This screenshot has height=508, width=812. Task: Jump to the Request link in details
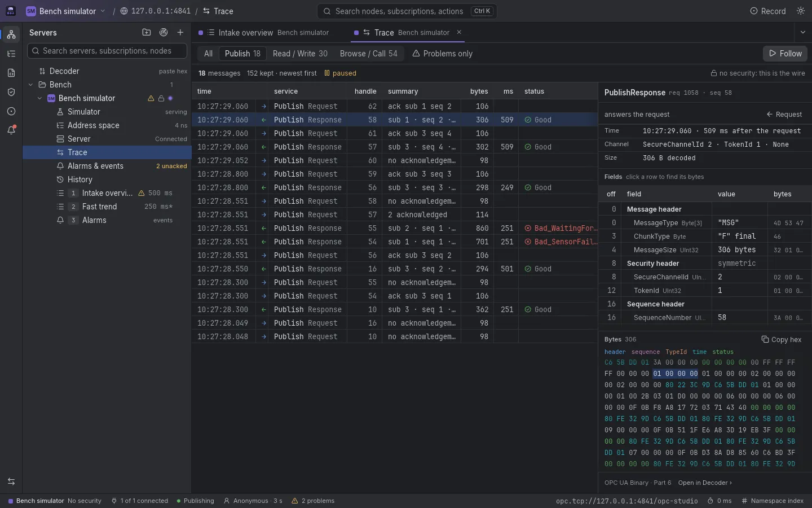tap(784, 114)
